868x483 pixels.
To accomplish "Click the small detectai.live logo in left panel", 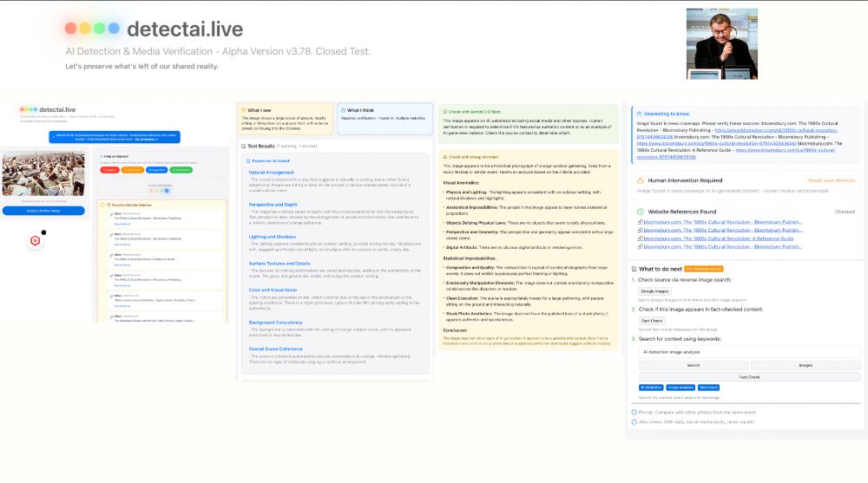I will [48, 109].
